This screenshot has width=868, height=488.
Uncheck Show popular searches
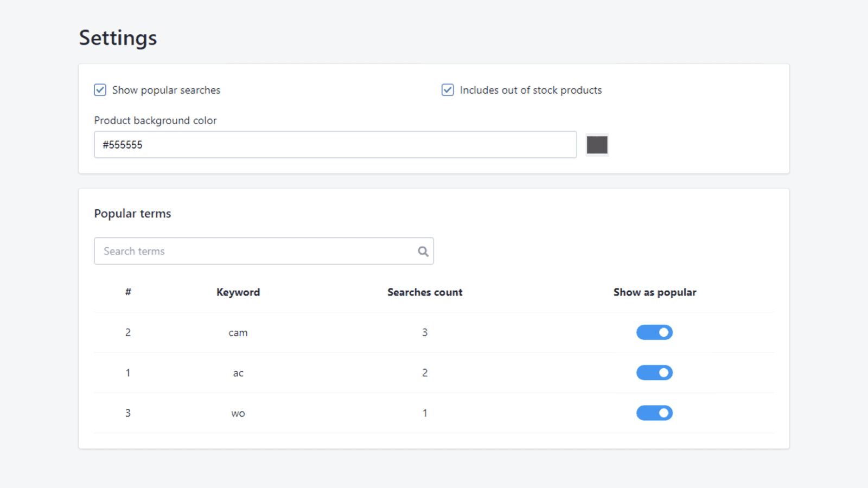point(100,90)
